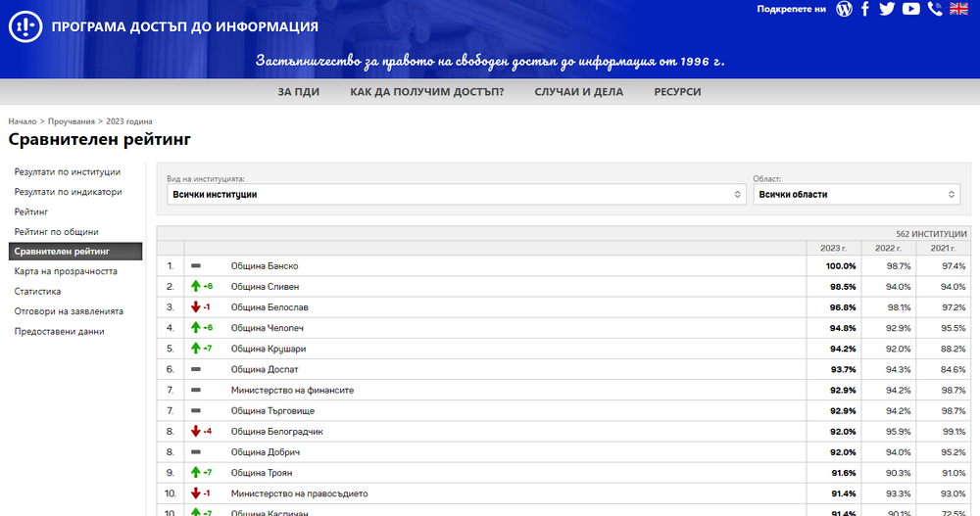980x516 pixels.
Task: Click the green up arrow beside Община Сливен
Action: point(196,287)
